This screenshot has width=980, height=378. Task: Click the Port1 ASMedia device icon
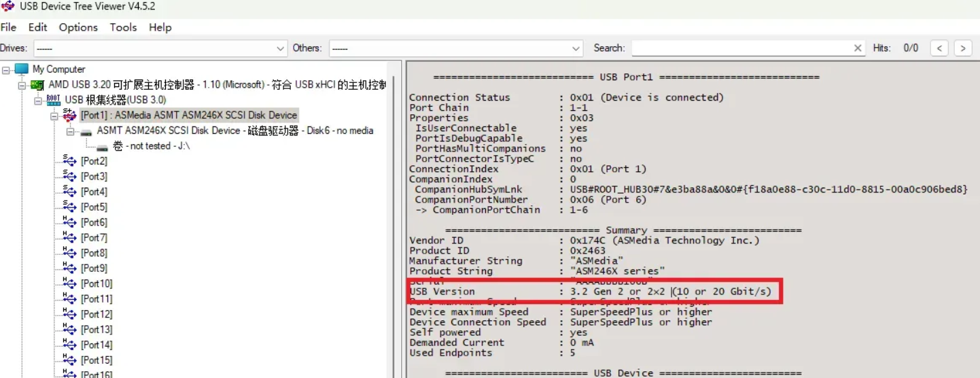point(69,116)
